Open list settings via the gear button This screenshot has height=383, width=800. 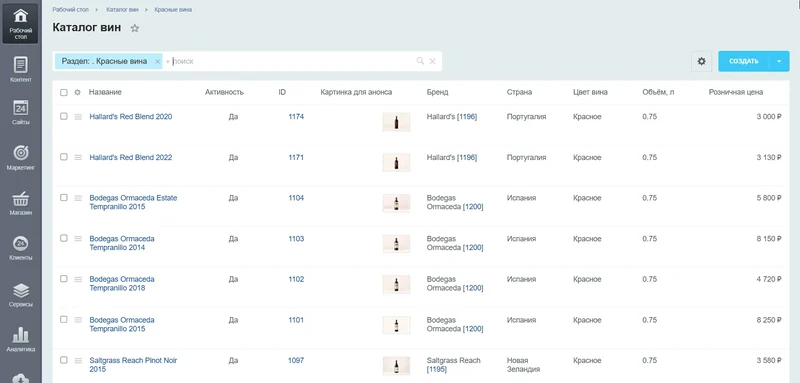coord(702,61)
